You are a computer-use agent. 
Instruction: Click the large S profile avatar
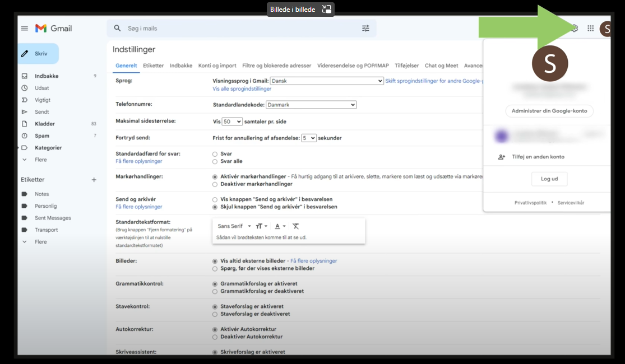click(550, 64)
